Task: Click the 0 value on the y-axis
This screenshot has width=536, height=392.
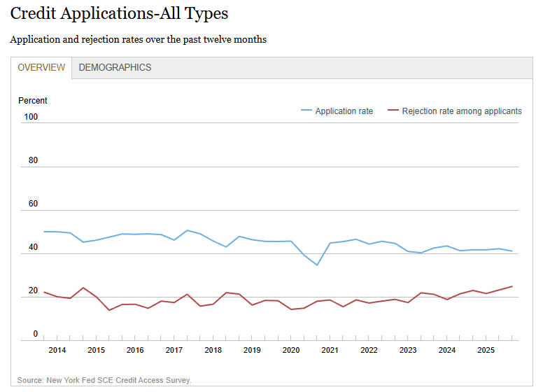Action: [x=35, y=335]
